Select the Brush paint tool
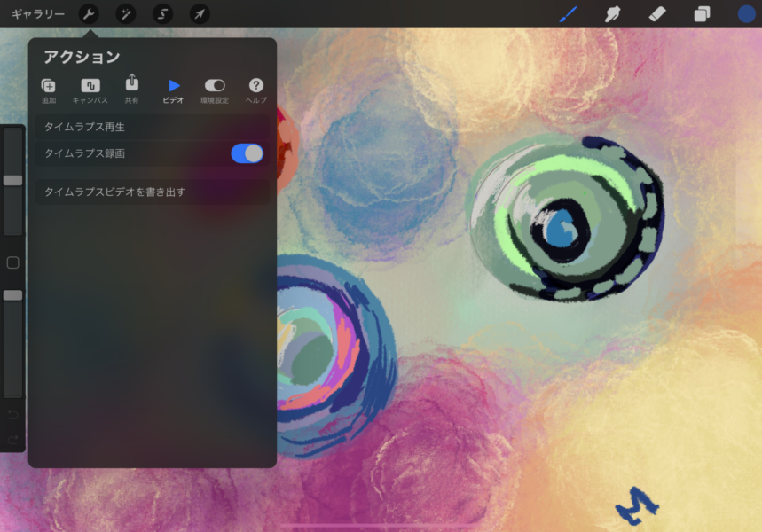The image size is (762, 532). (x=568, y=14)
